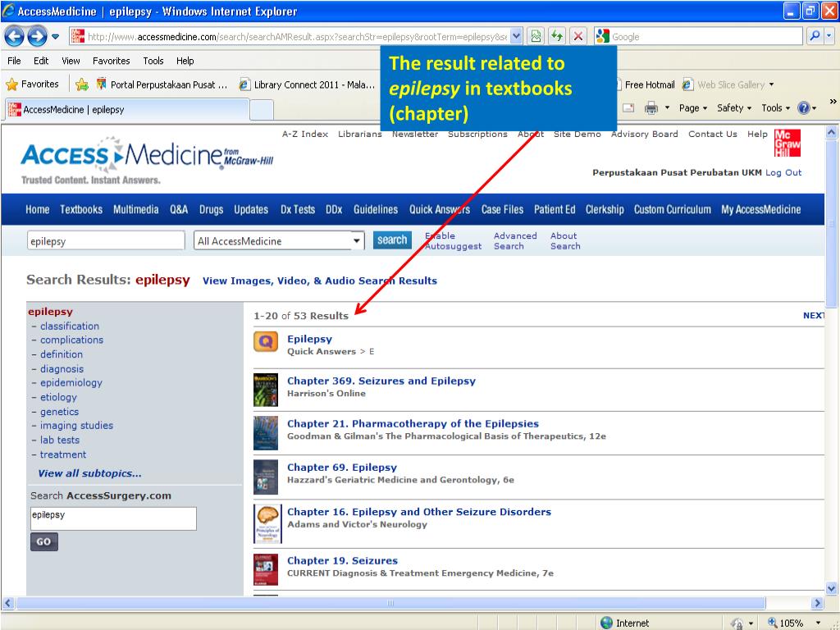Open the Multimedia navigation tab
The width and height of the screenshot is (840, 630).
(x=135, y=209)
